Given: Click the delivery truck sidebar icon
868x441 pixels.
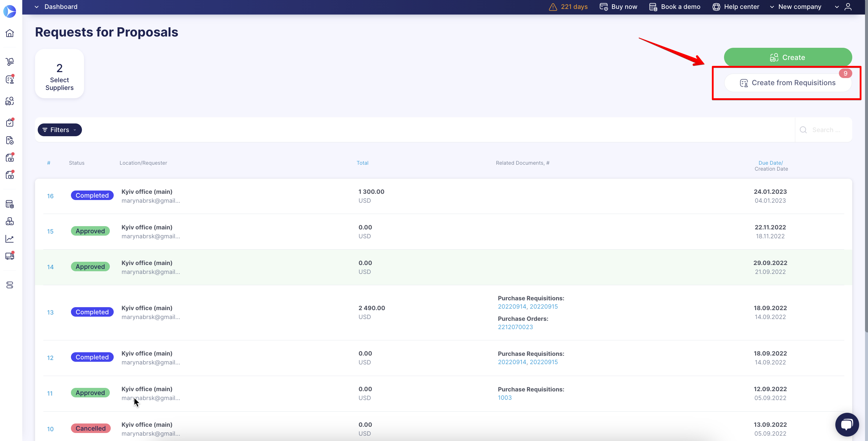Looking at the screenshot, I should tap(10, 256).
